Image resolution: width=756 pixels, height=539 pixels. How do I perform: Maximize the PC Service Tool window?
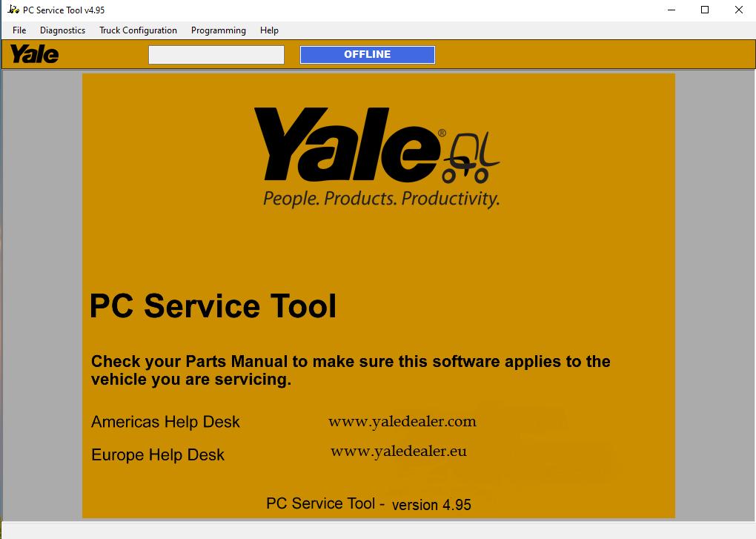pyautogui.click(x=705, y=10)
